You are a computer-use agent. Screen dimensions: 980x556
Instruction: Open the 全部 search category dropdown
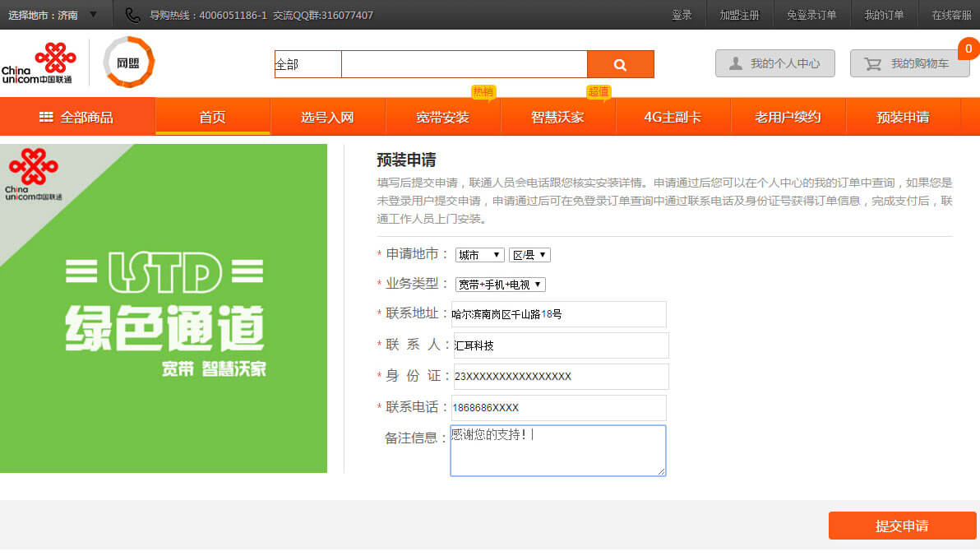[x=308, y=64]
